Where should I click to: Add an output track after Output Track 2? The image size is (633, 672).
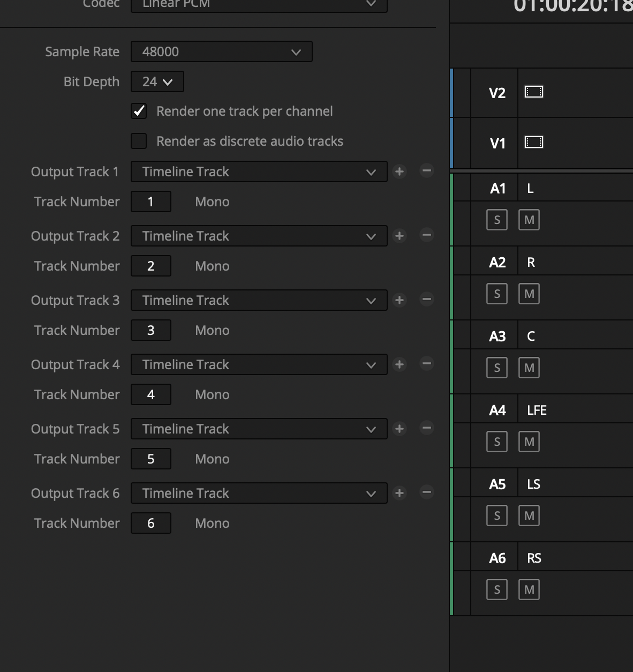click(400, 236)
